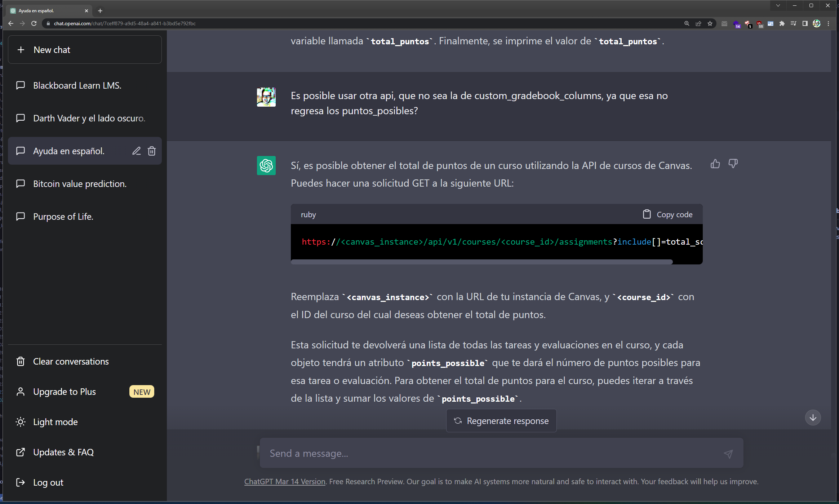This screenshot has width=839, height=504.
Task: Click the Send a message input field
Action: [x=490, y=454]
